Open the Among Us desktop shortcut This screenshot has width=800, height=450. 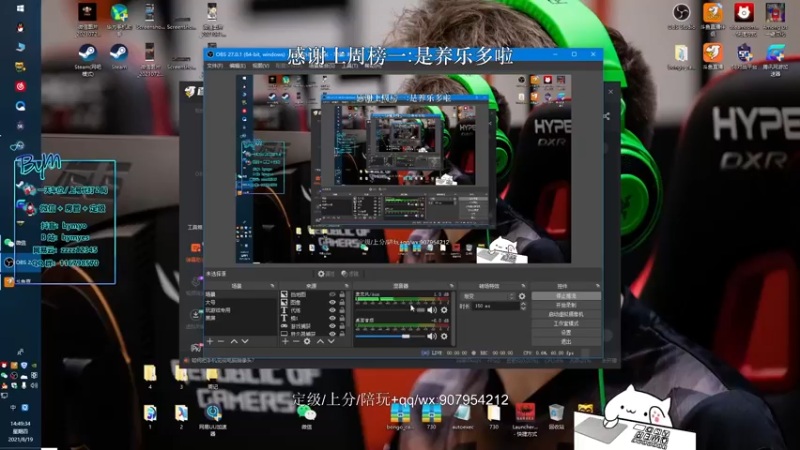[x=775, y=18]
